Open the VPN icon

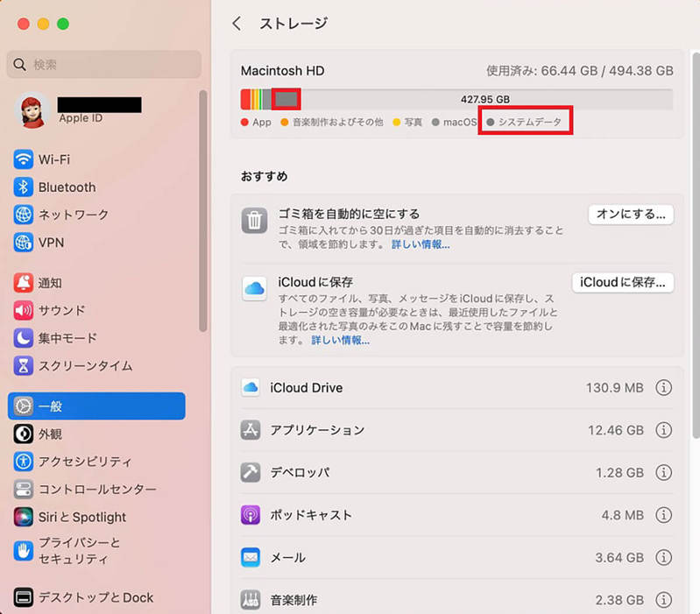click(23, 243)
